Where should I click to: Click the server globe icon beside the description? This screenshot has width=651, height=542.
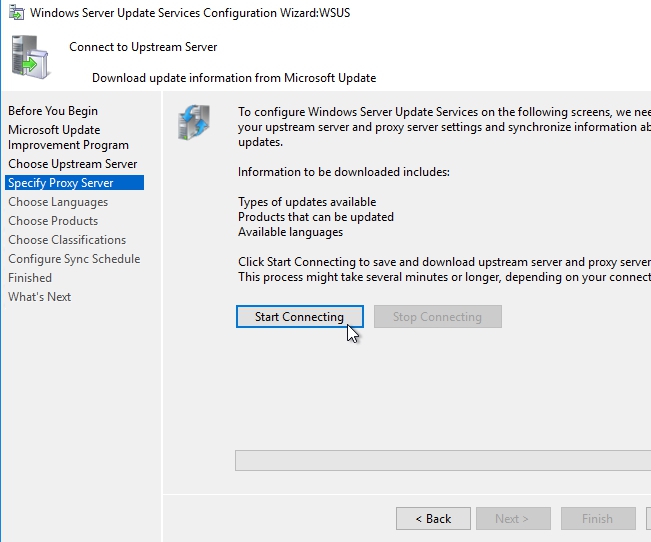[x=194, y=122]
